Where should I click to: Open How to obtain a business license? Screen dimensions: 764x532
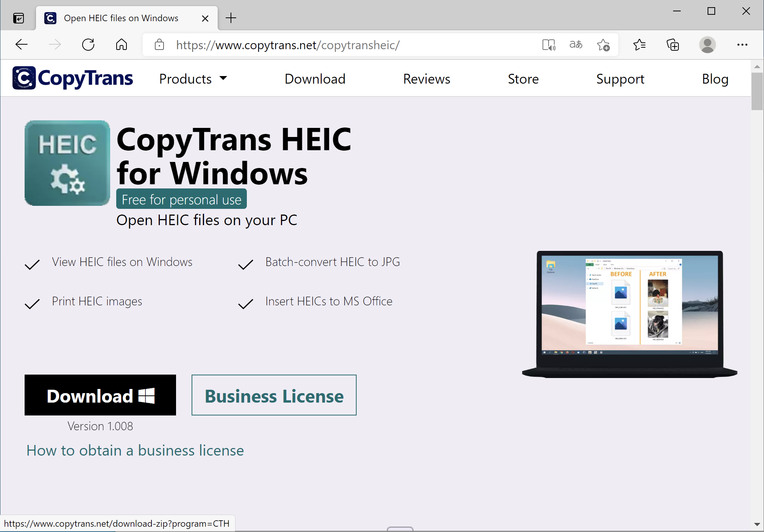tap(135, 450)
